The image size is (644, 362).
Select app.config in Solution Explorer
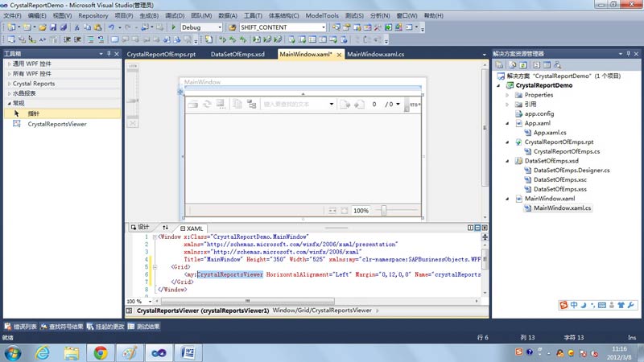pos(539,113)
